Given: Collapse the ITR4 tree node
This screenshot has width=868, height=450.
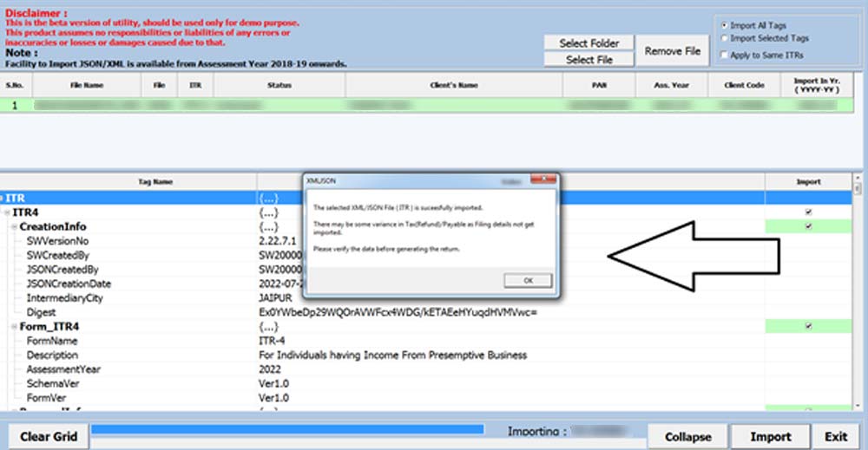Looking at the screenshot, I should (x=8, y=212).
